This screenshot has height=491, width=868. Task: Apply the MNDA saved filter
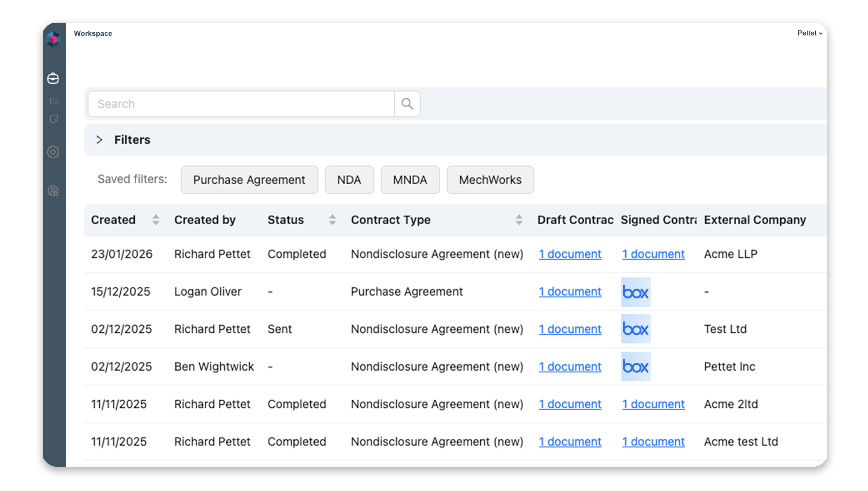410,180
